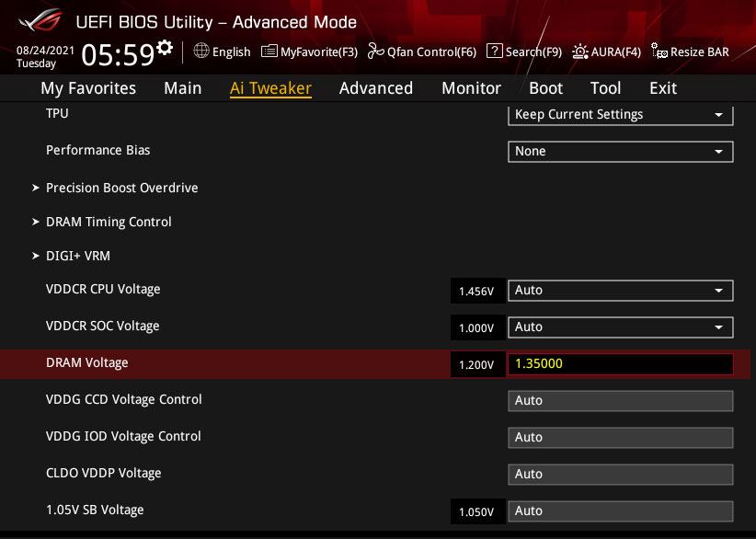Click the 1.050V SB voltage reading
Screen dimensions: 756x539
pos(476,511)
